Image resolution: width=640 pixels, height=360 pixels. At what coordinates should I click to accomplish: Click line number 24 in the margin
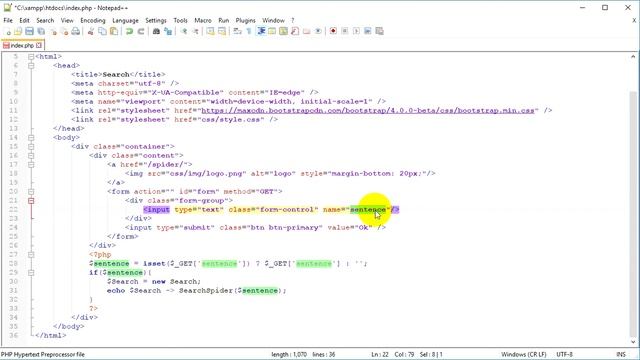(x=13, y=227)
